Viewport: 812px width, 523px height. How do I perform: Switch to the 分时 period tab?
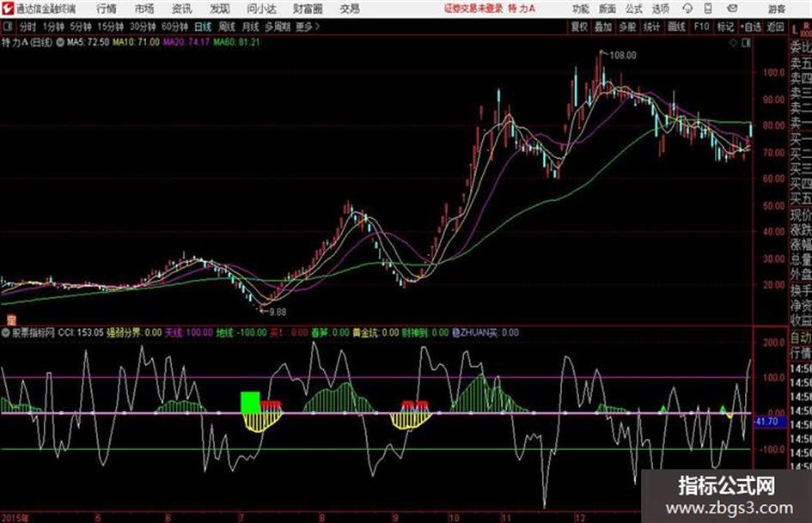coord(28,27)
